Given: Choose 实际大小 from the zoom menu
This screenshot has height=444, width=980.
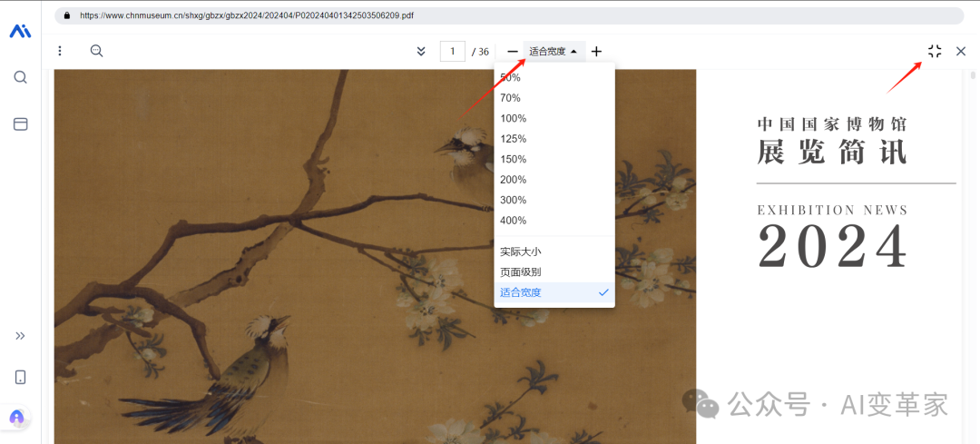Looking at the screenshot, I should pos(554,252).
